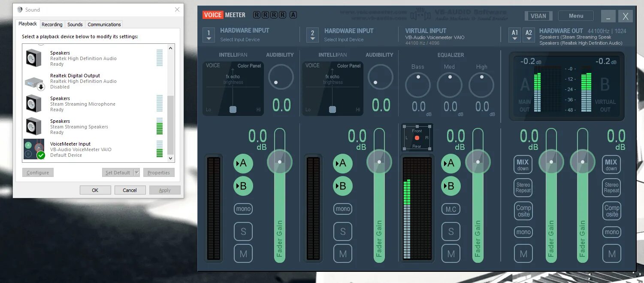The height and width of the screenshot is (283, 644).
Task: Open Hardware Input 2 device selector
Action: click(x=312, y=35)
